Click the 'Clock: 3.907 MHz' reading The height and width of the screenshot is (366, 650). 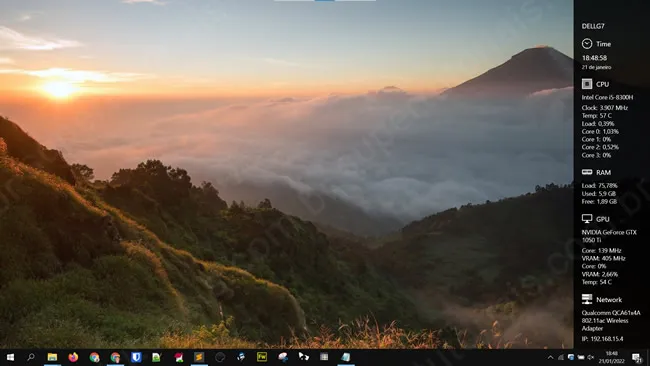coord(604,107)
